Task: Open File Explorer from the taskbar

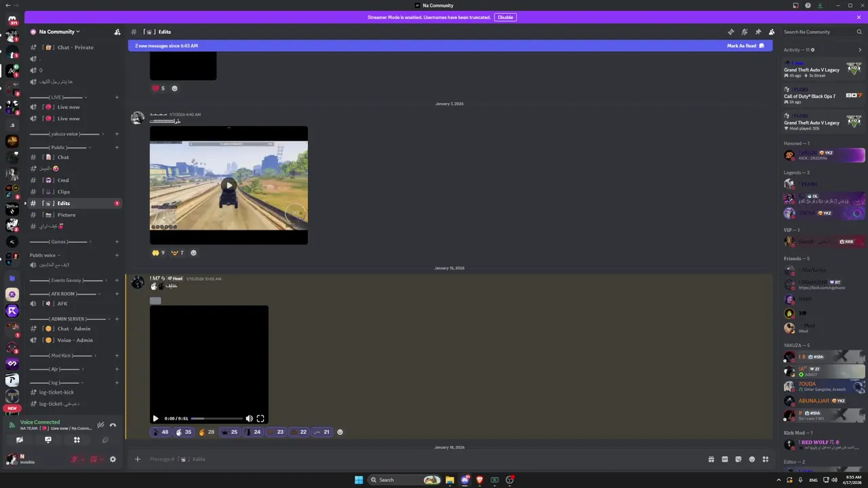Action: coord(450,480)
